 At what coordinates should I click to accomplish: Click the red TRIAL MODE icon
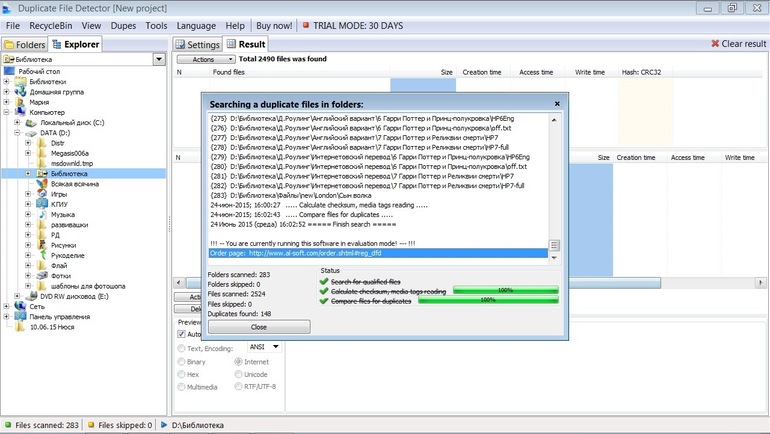click(305, 25)
